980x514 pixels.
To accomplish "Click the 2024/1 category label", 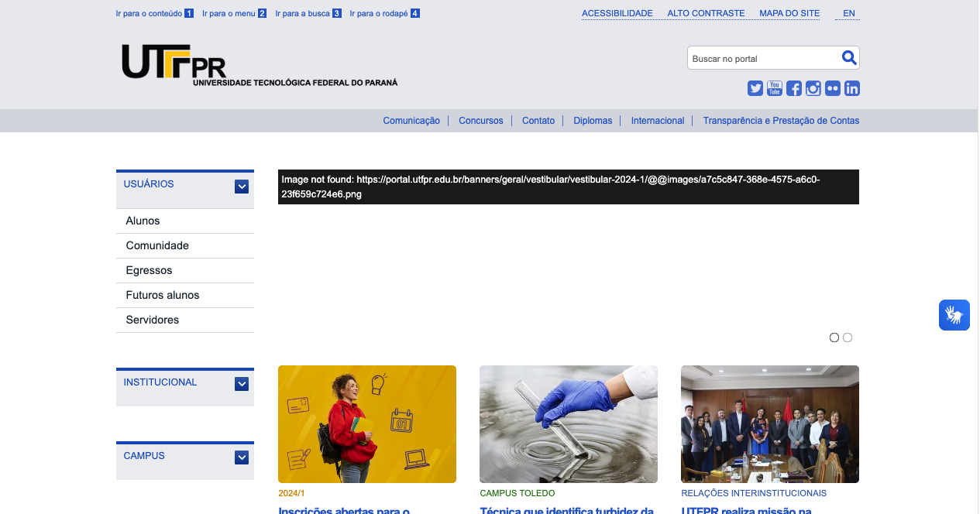I will [291, 493].
